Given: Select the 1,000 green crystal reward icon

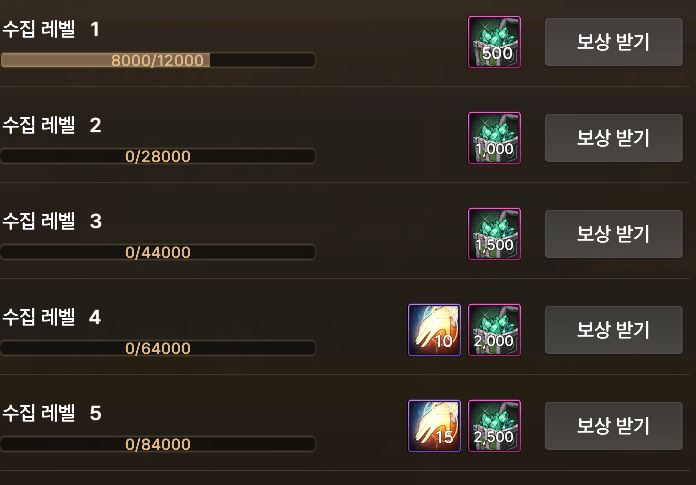Looking at the screenshot, I should (x=494, y=138).
